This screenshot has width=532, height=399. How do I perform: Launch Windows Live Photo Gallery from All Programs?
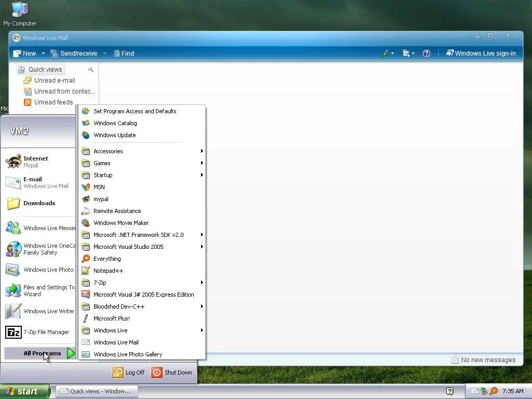click(142, 354)
